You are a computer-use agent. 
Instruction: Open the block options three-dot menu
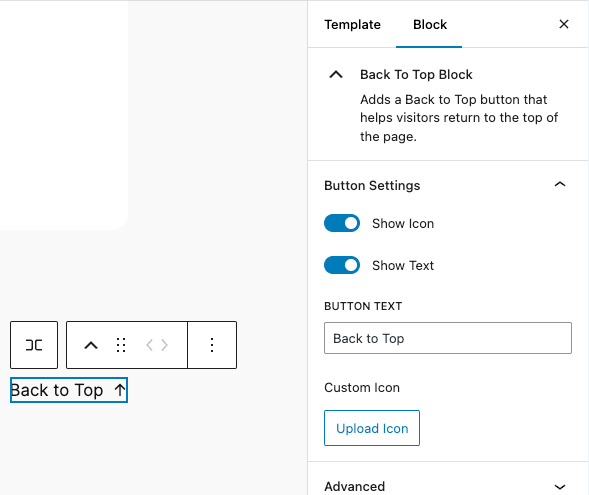click(212, 345)
